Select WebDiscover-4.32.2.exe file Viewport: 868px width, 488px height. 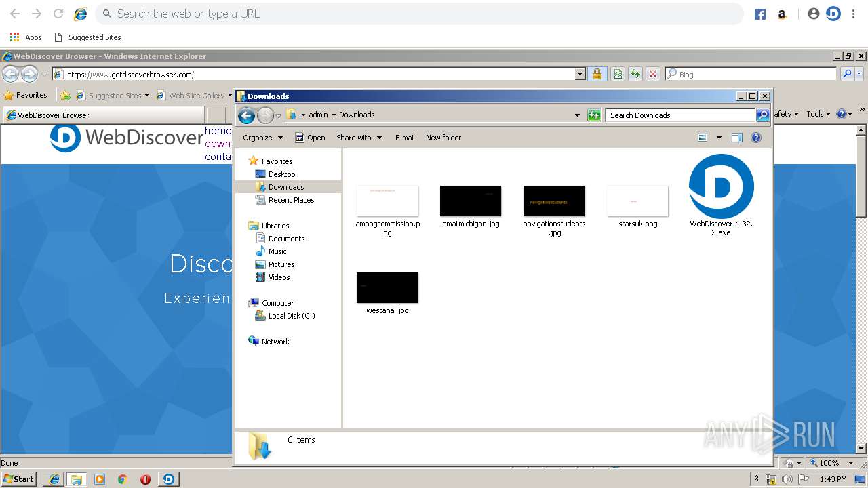[x=721, y=195]
